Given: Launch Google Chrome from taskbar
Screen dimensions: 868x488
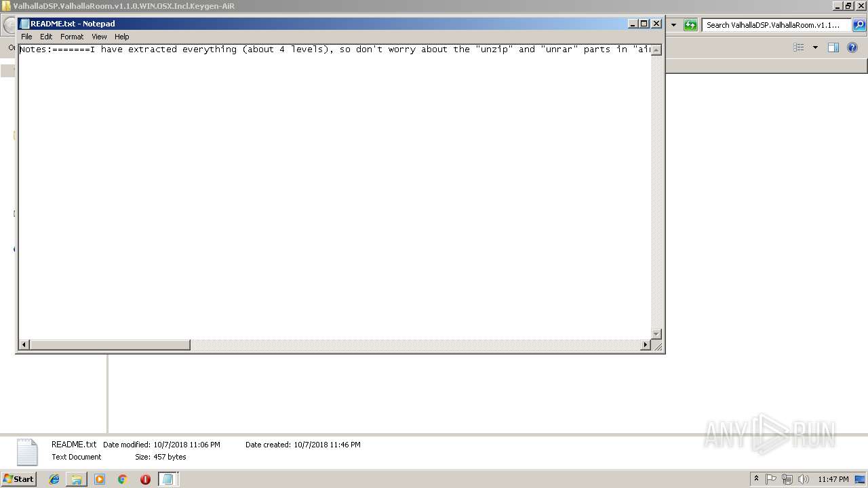Looking at the screenshot, I should (x=122, y=479).
